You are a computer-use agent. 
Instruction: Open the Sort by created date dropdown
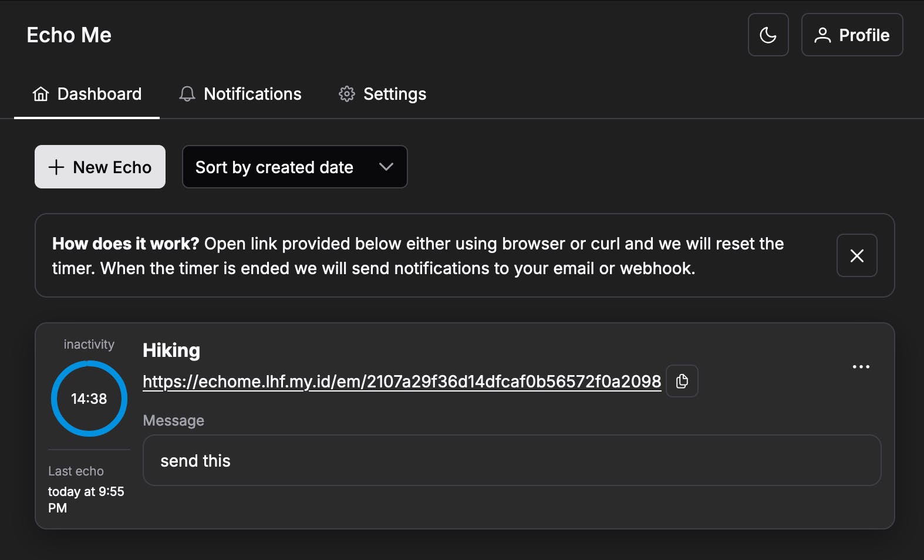tap(295, 167)
